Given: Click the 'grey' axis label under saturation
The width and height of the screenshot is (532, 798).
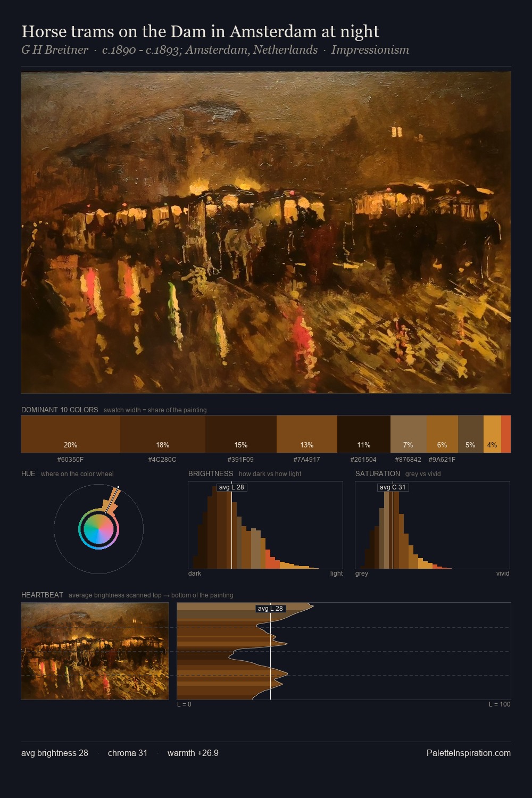Looking at the screenshot, I should click(x=362, y=573).
